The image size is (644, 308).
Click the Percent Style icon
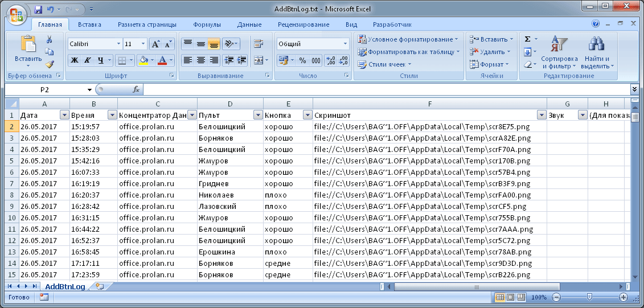(303, 60)
